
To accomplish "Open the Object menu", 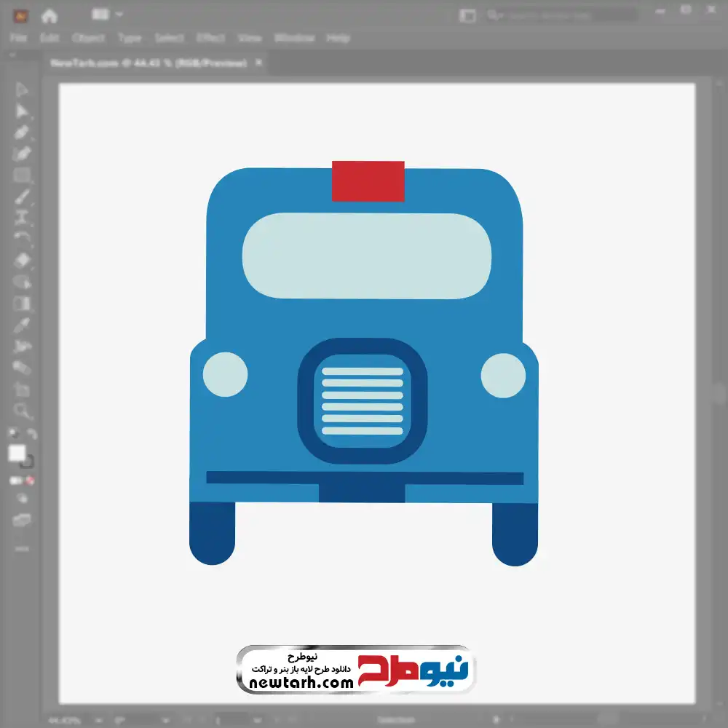I will click(88, 38).
